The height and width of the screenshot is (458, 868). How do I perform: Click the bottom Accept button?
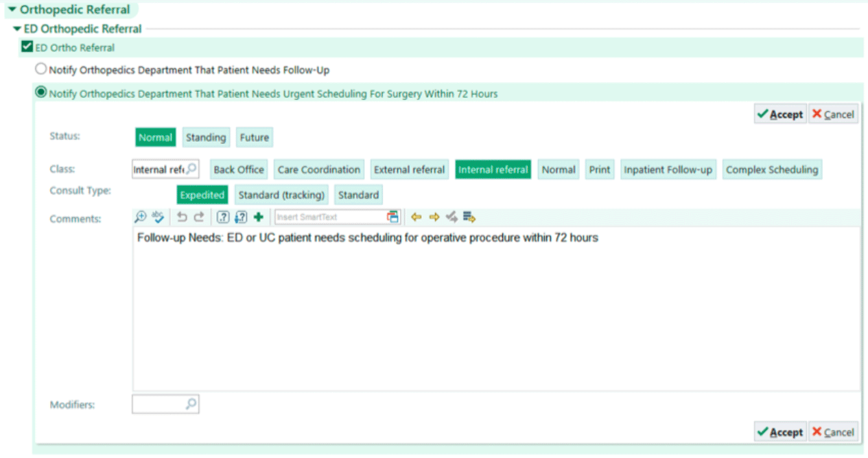coord(779,432)
